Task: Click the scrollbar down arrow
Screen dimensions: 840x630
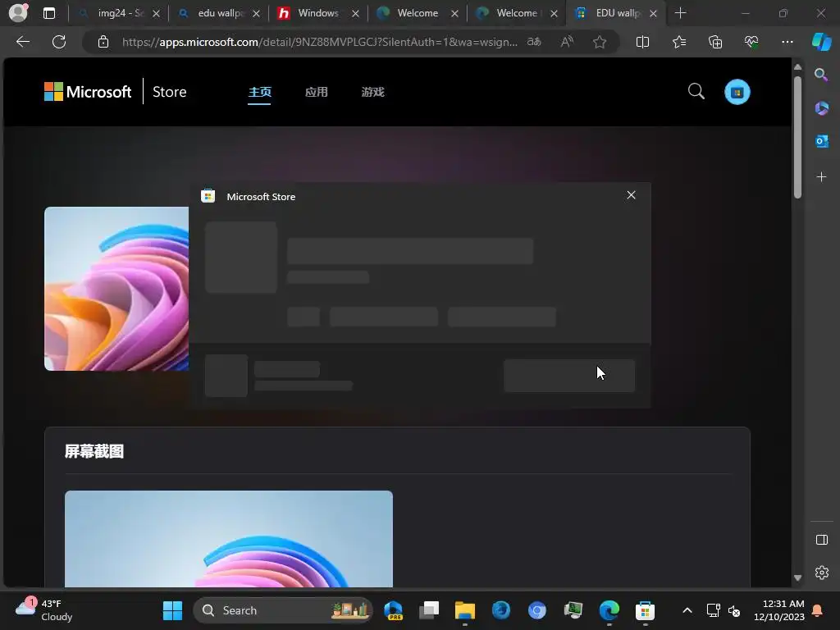Action: click(797, 578)
